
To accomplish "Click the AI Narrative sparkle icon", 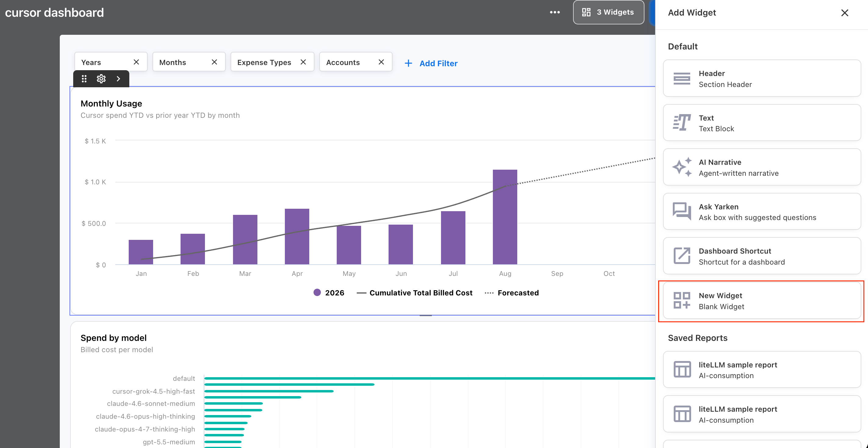I will click(x=682, y=167).
